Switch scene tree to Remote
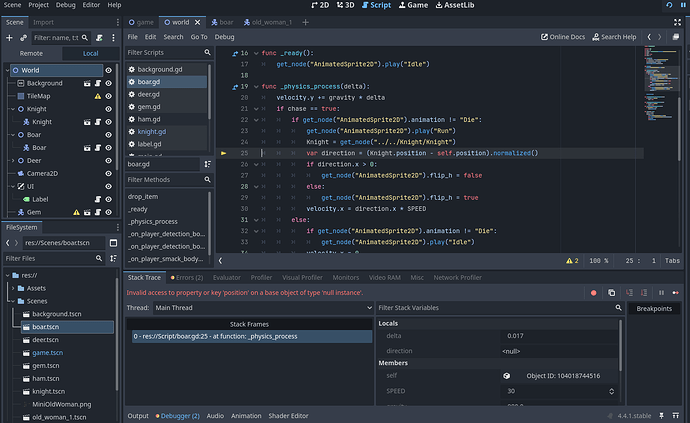Viewport: 690px width, 423px height. (31, 53)
